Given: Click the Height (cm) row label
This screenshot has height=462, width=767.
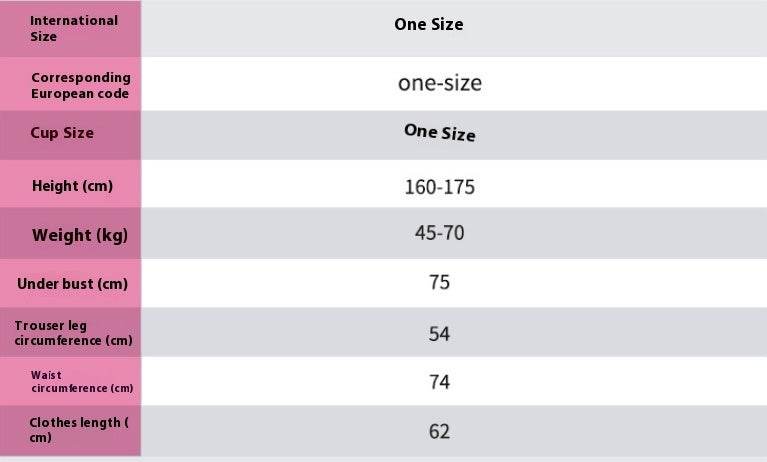Looking at the screenshot, I should pyautogui.click(x=72, y=186).
